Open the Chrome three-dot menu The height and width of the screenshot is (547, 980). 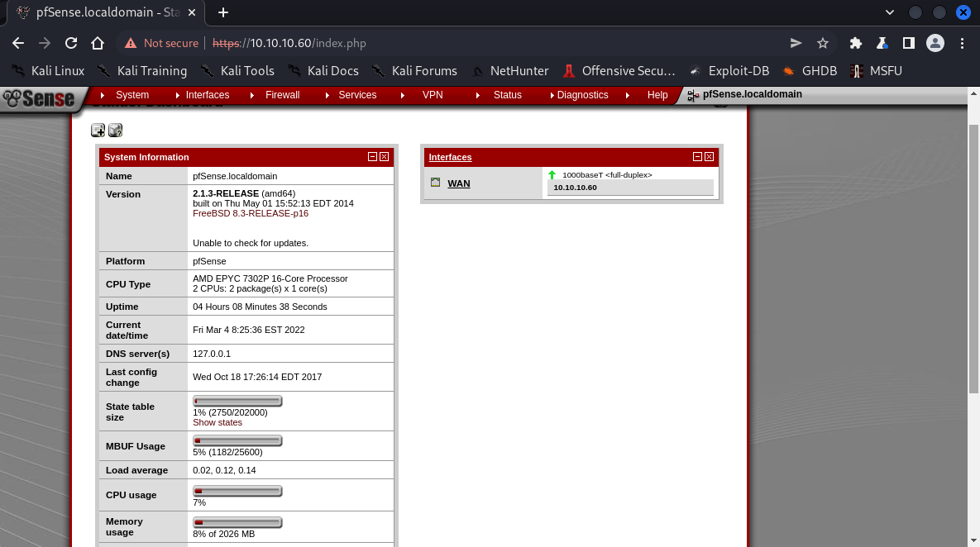[962, 43]
